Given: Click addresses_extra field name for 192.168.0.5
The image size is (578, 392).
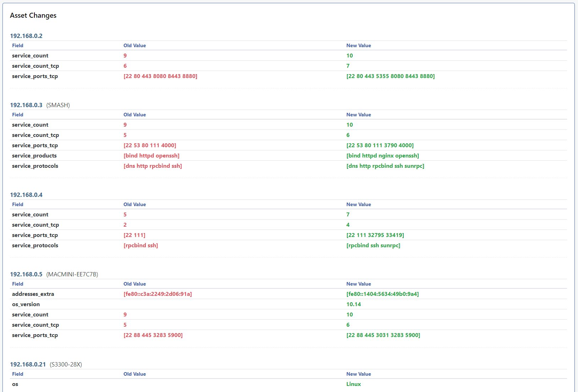Looking at the screenshot, I should tap(33, 294).
